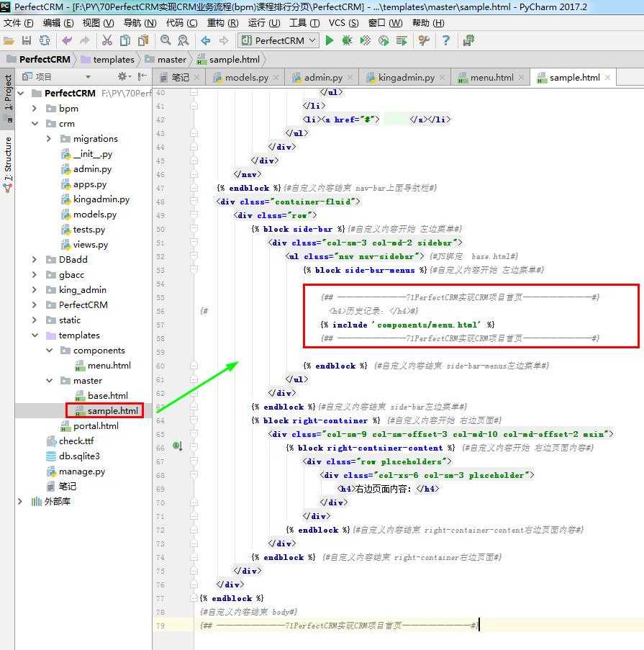
Task: Expand the external libraries node
Action: (x=19, y=502)
